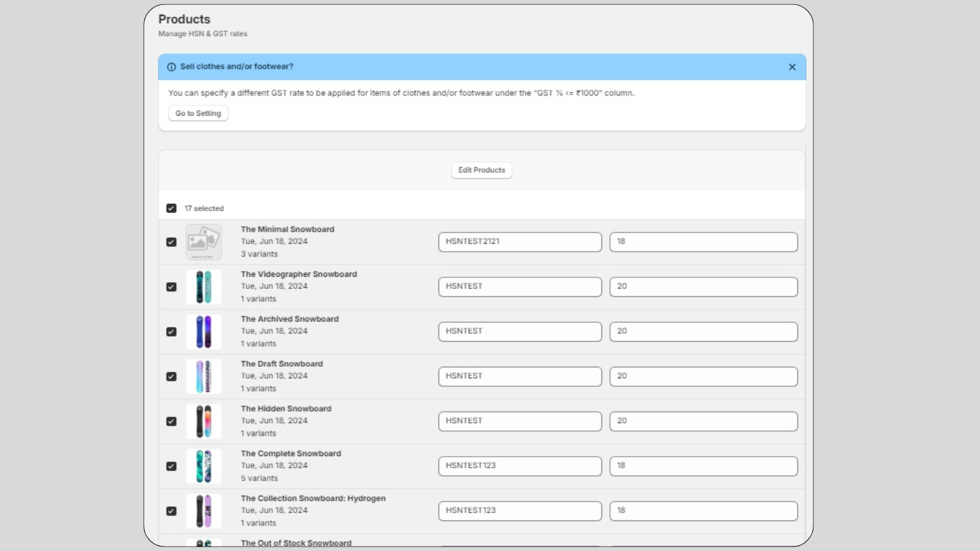Edit GST rate of The Draft Snowboard

point(704,377)
